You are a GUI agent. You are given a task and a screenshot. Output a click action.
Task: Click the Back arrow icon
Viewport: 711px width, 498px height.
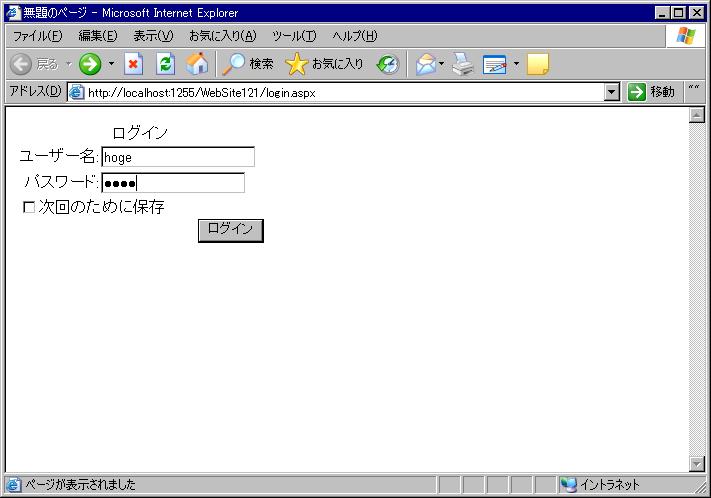[21, 64]
